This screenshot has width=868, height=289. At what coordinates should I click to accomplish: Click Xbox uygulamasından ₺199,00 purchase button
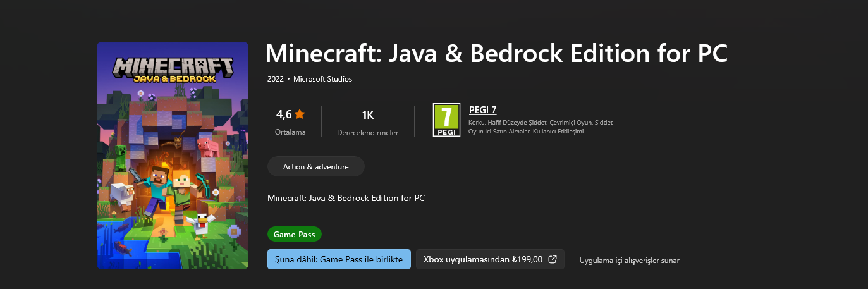[482, 259]
